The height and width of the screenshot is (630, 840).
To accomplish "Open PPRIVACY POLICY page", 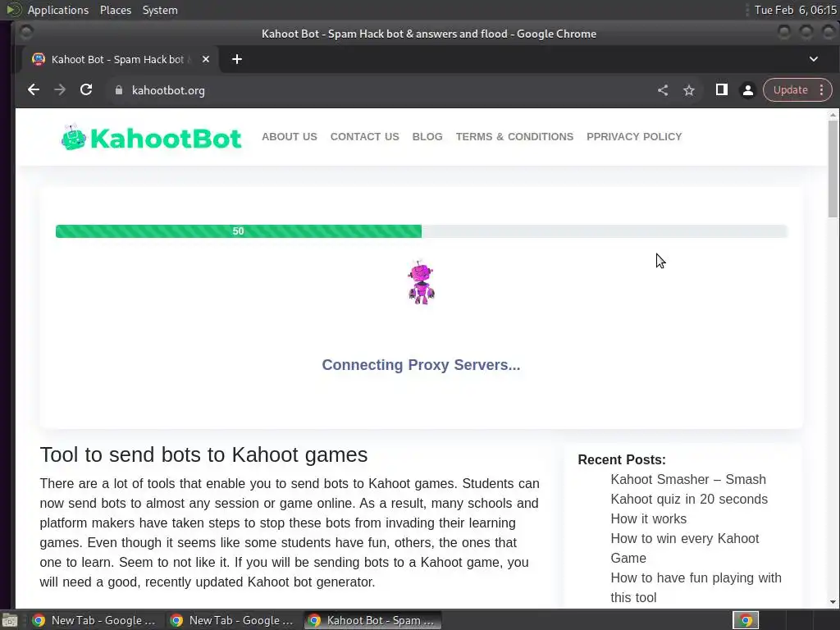I will tap(634, 137).
